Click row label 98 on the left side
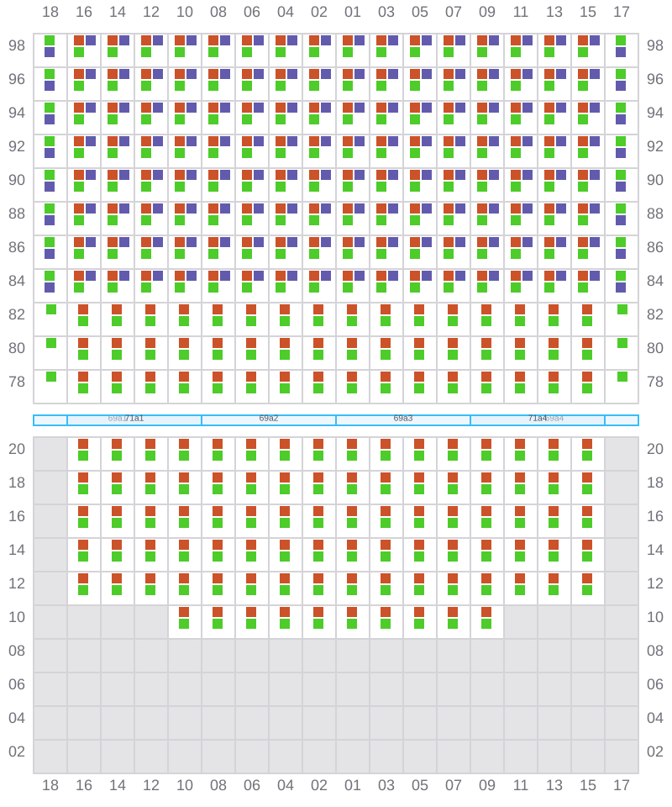This screenshot has height=807, width=672. tap(17, 45)
